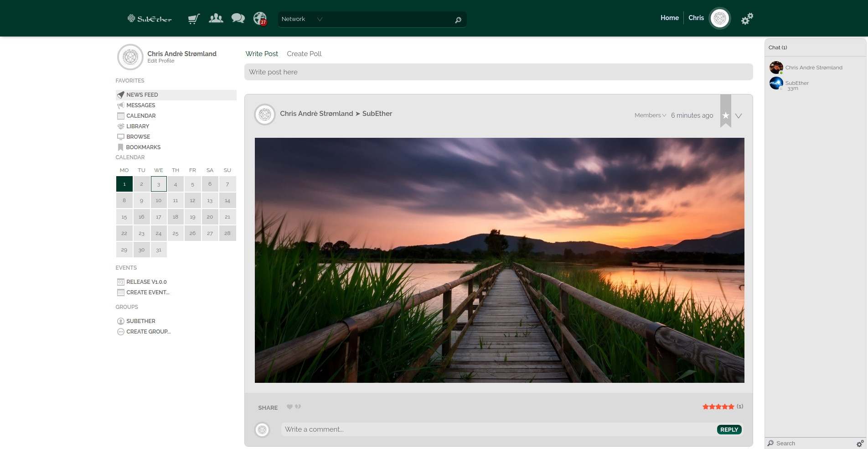The width and height of the screenshot is (868, 449).
Task: Click the SubEther group icon
Action: pos(121,321)
